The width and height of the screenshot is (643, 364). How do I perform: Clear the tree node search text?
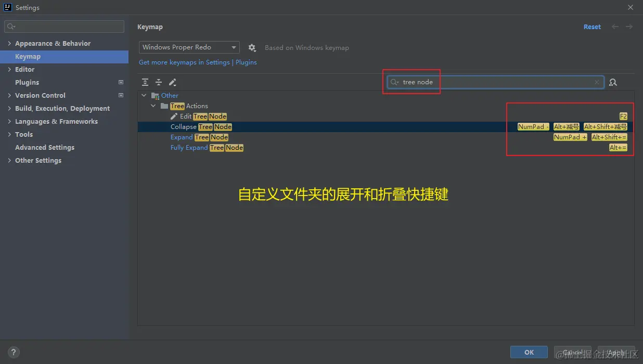pos(597,82)
